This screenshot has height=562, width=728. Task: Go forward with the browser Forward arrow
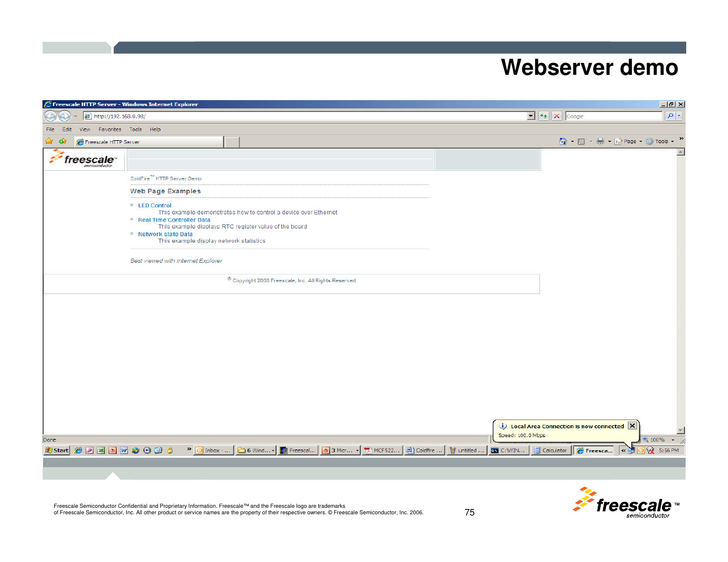(x=65, y=116)
